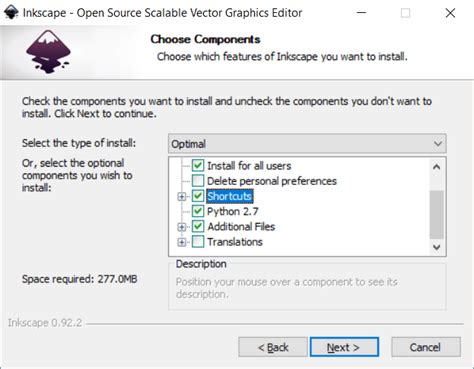
Task: Click the Next button
Action: 344,347
